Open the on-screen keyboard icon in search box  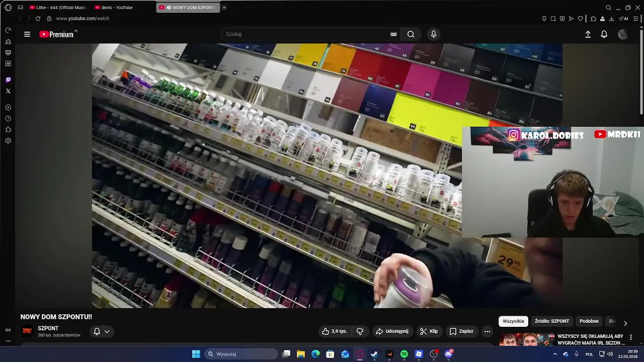click(393, 34)
